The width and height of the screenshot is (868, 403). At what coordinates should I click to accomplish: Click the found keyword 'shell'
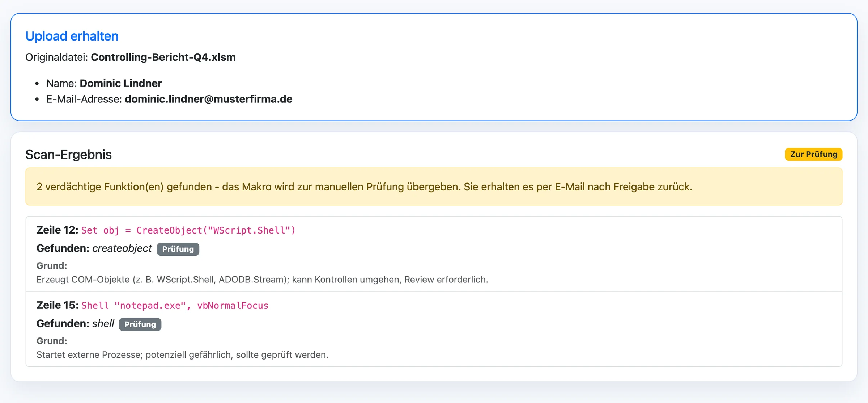pyautogui.click(x=103, y=324)
